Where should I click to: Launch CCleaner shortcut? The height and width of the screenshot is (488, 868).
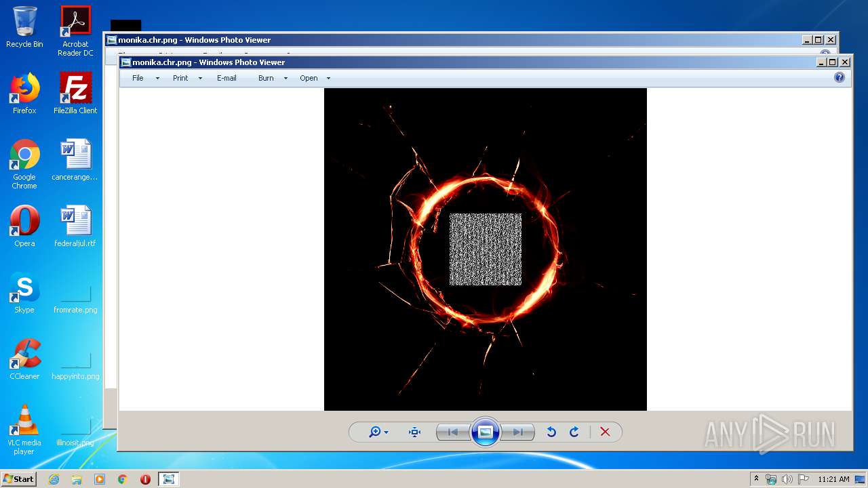pyautogui.click(x=24, y=359)
